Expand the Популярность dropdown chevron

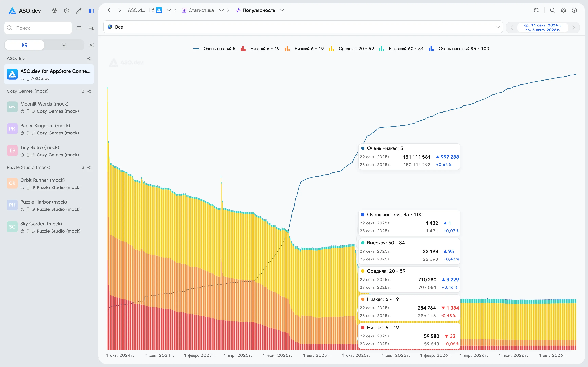282,10
